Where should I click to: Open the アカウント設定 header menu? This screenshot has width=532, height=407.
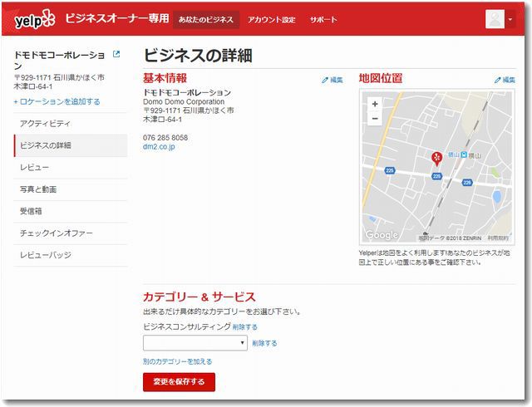272,20
